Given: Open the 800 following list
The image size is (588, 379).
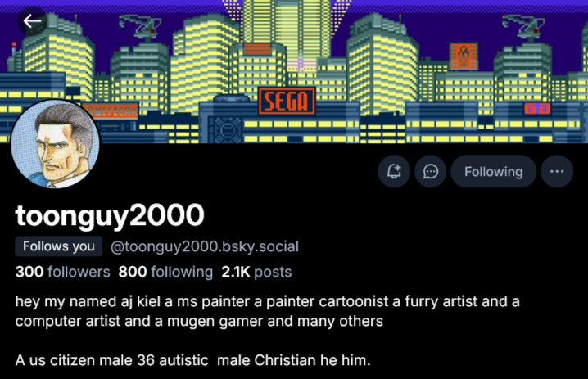Looking at the screenshot, I should (165, 272).
